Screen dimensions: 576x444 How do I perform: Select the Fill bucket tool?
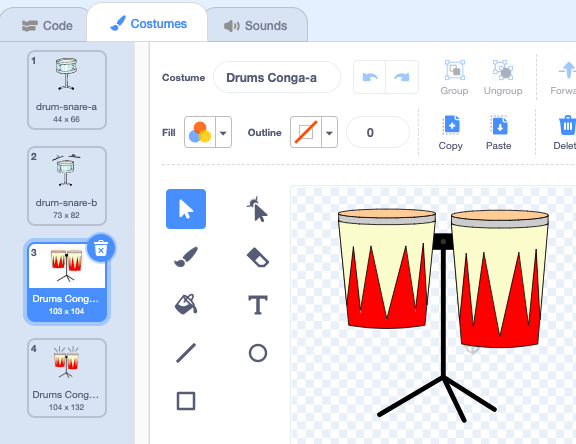(x=186, y=304)
